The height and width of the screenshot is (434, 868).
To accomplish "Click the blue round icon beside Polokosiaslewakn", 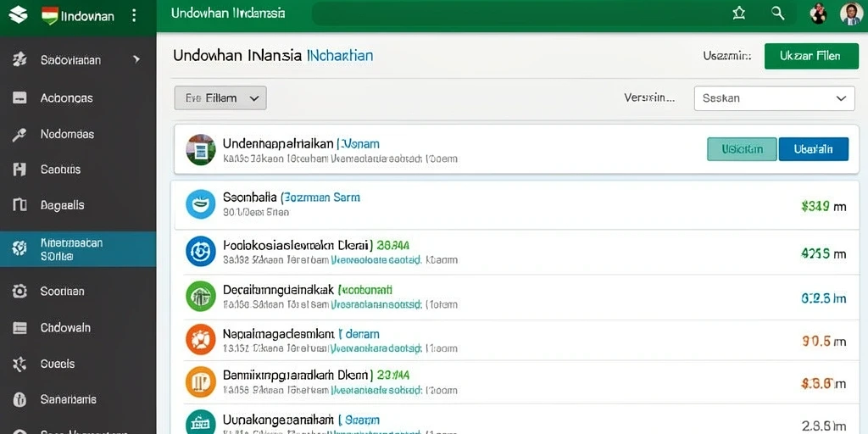I will (x=200, y=251).
